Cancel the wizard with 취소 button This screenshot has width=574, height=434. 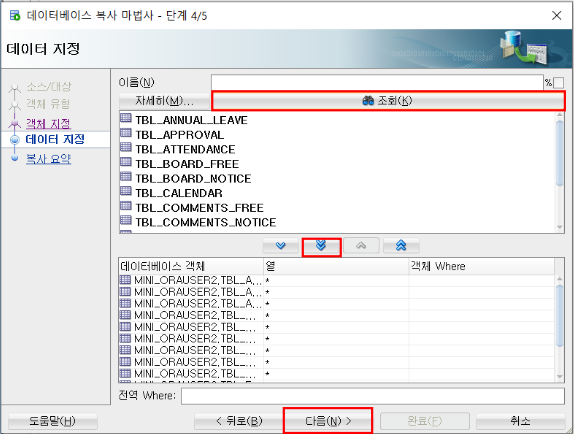coord(520,421)
